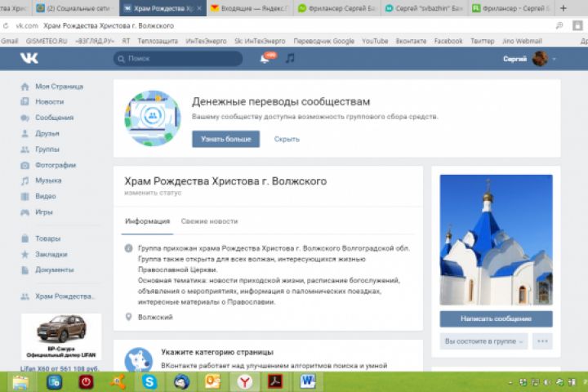The image size is (588, 392).
Task: Click the LIFAN car advertisement image
Action: (x=61, y=336)
